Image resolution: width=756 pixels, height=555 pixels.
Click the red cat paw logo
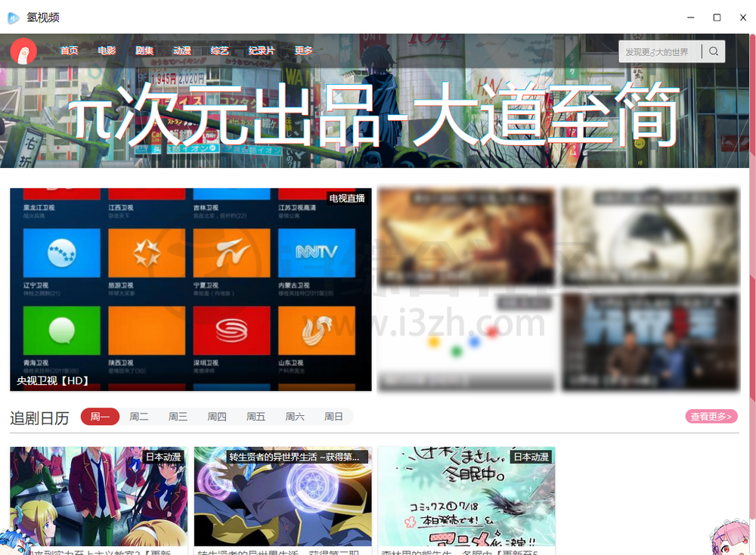23,51
